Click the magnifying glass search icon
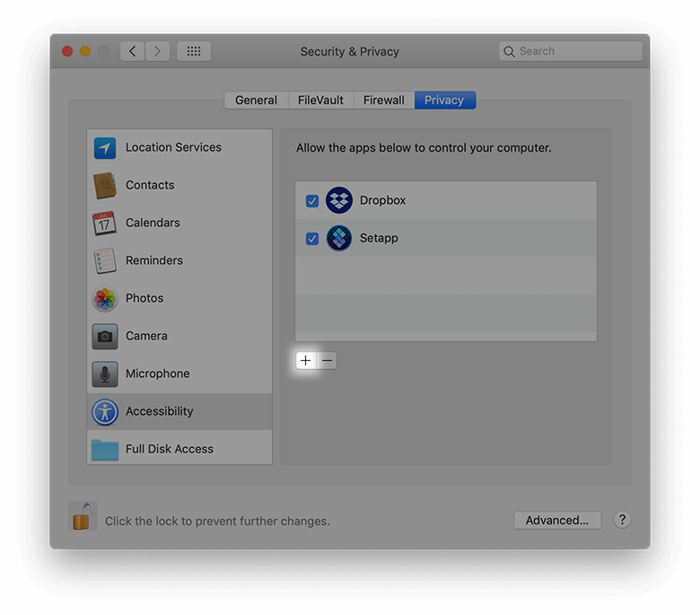The width and height of the screenshot is (700, 615). 509,51
